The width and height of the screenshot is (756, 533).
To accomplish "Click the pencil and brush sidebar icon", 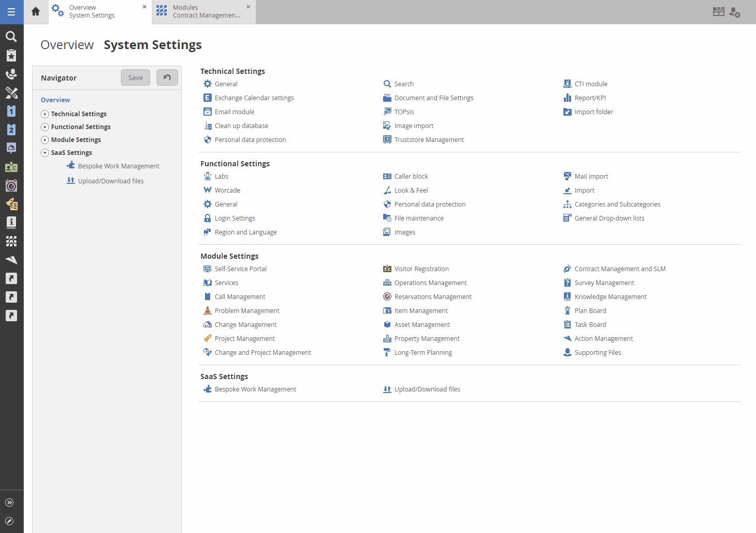I will [x=11, y=92].
